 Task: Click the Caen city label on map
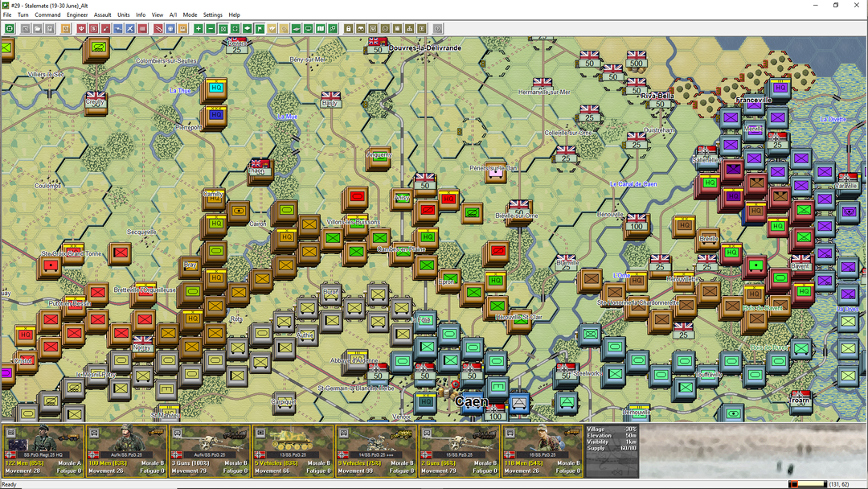(472, 401)
